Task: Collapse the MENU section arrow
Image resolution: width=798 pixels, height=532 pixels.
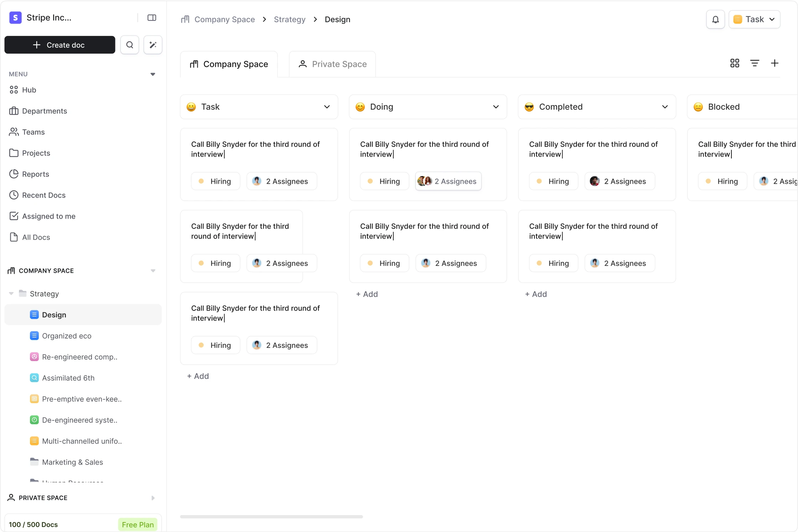Action: (x=153, y=74)
